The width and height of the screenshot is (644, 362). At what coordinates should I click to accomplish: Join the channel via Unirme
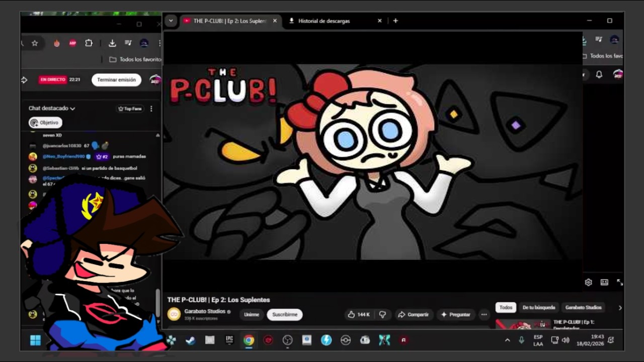(252, 315)
